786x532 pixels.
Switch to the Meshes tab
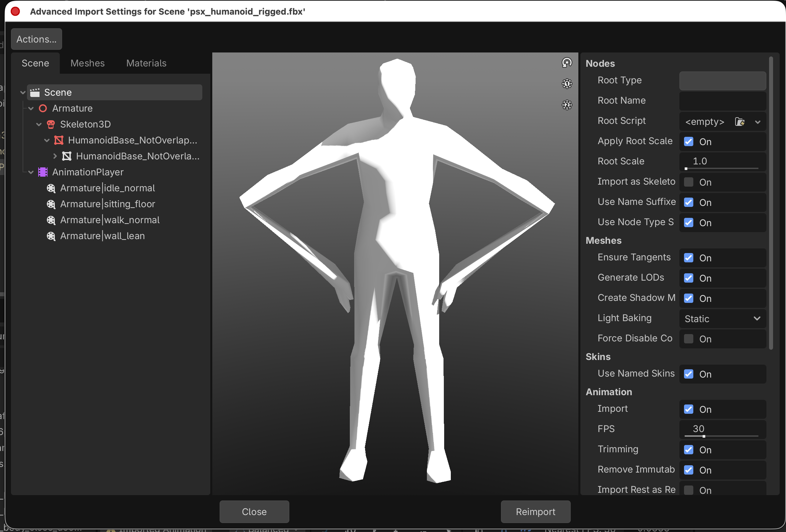coord(87,63)
